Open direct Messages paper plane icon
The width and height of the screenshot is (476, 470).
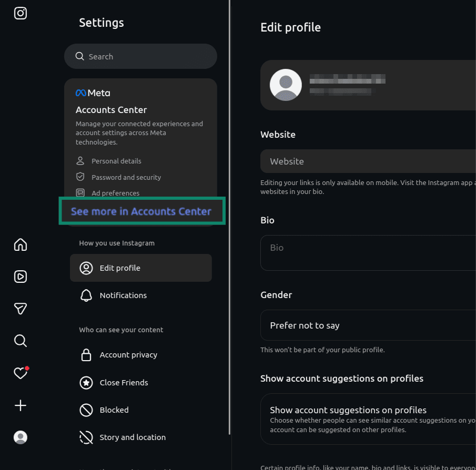point(21,309)
